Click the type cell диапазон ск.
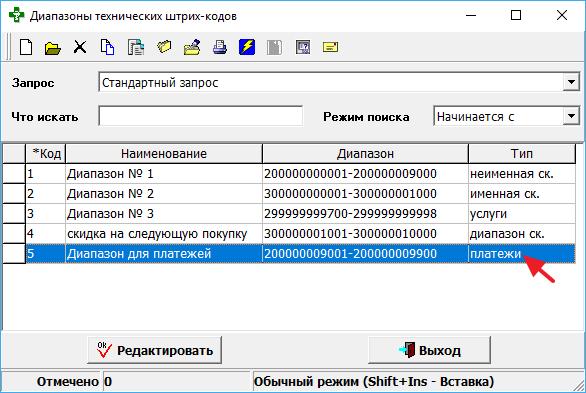 coord(522,234)
